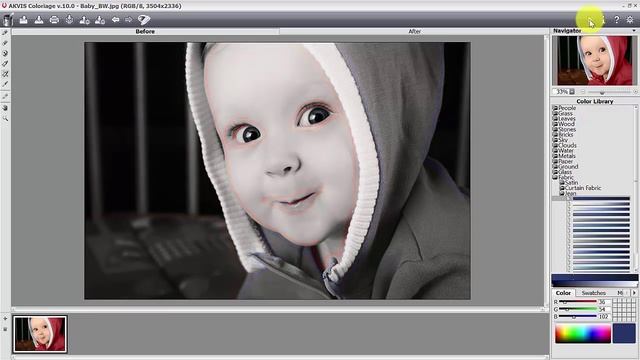This screenshot has height=360, width=640.
Task: Select the Leaves entry in Color Library
Action: point(567,118)
